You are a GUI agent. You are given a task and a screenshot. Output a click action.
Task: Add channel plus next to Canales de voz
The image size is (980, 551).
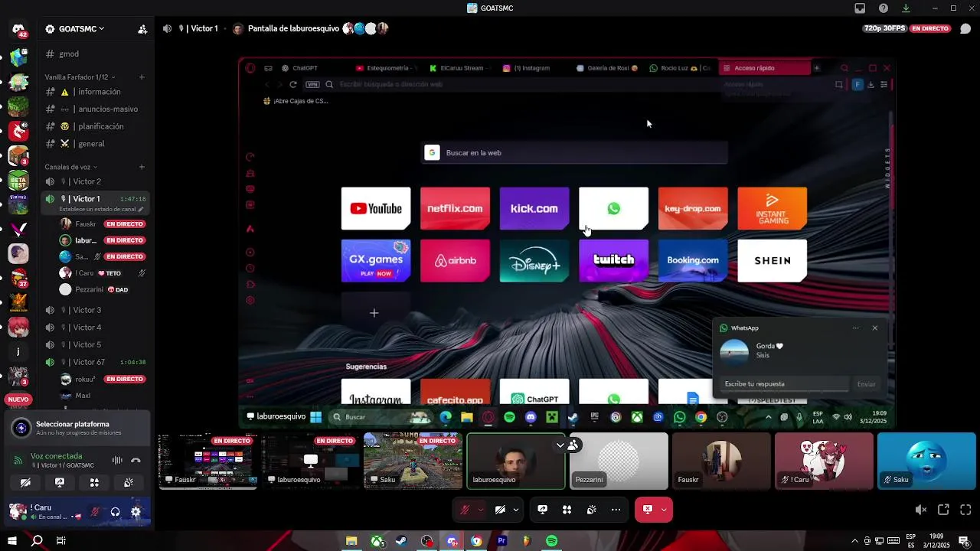[142, 167]
